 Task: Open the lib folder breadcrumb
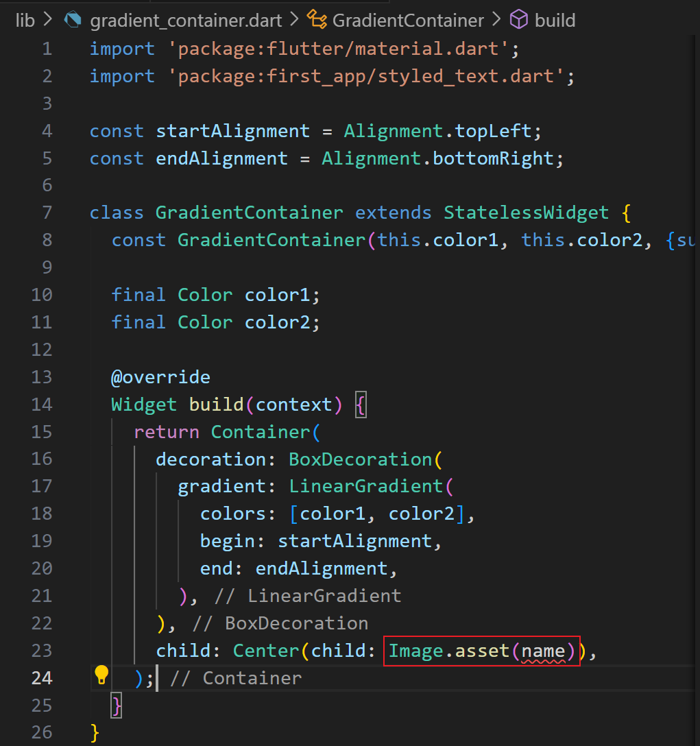25,21
